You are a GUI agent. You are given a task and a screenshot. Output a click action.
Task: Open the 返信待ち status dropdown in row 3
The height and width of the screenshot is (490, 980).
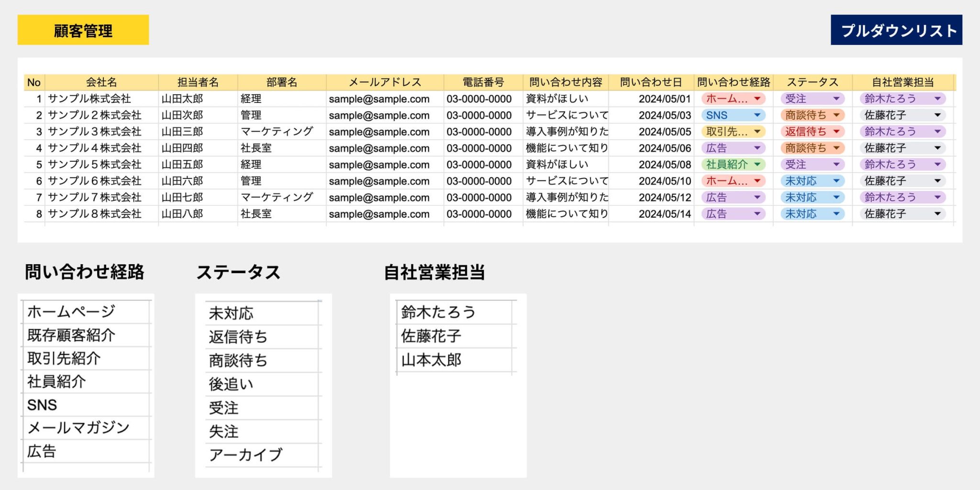[x=812, y=132]
